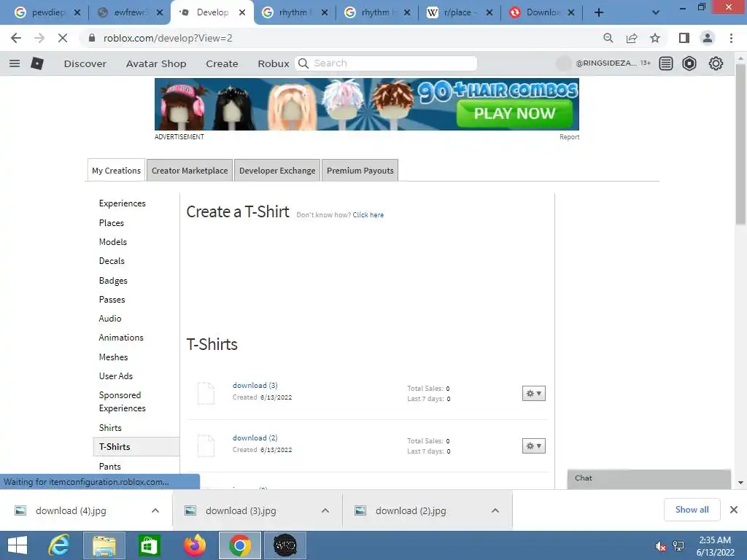Screen dimensions: 747x560
Task: Close the downloads bar with X
Action: [734, 510]
